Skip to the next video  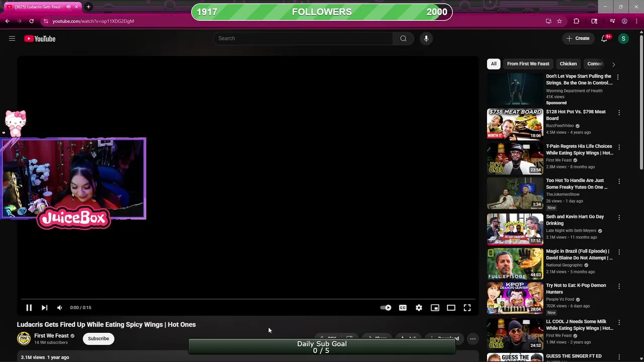[44, 308]
